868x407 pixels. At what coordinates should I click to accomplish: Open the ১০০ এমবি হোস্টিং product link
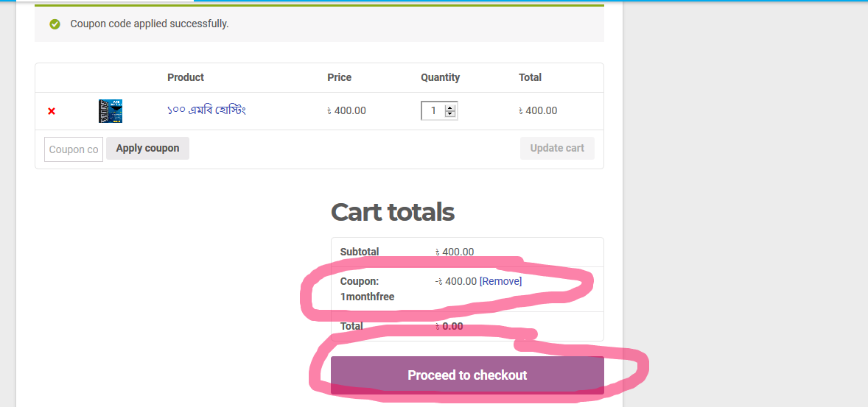[206, 110]
